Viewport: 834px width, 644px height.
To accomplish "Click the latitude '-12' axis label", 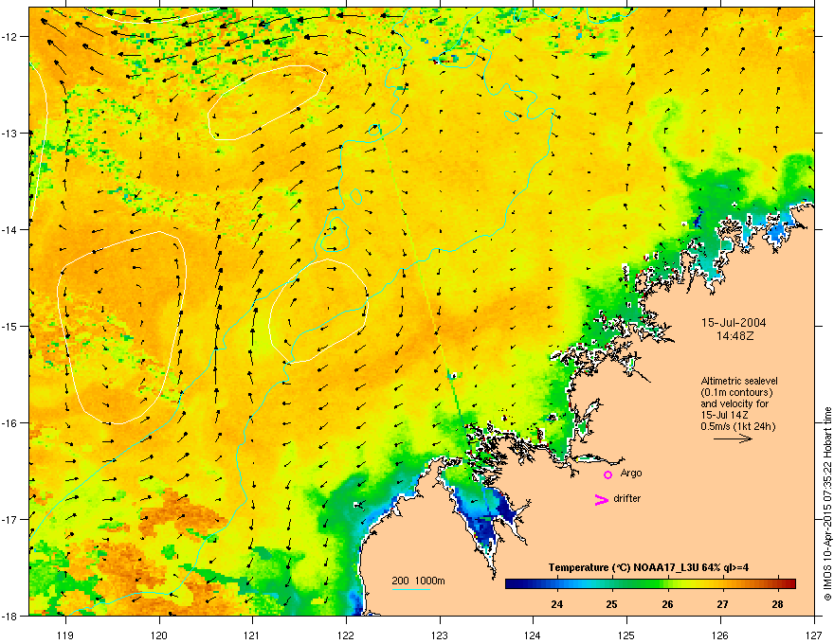I will [10, 37].
